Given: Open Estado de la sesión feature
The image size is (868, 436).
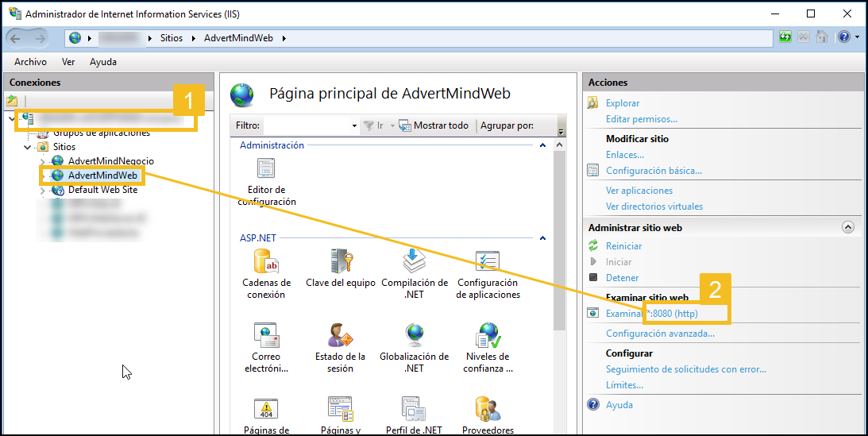Looking at the screenshot, I should 341,348.
